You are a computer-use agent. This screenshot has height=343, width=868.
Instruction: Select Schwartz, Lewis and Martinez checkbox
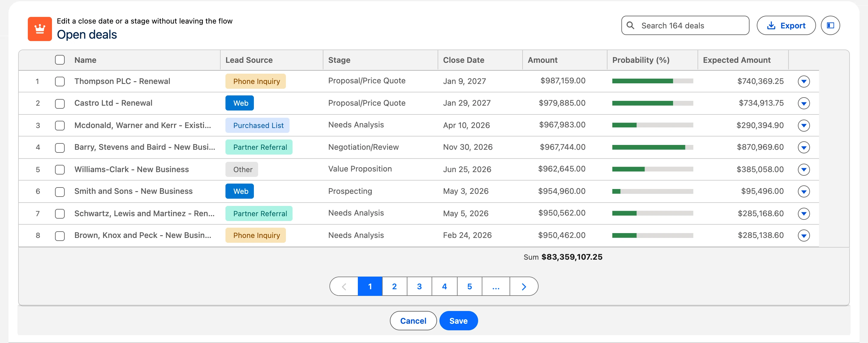(60, 214)
